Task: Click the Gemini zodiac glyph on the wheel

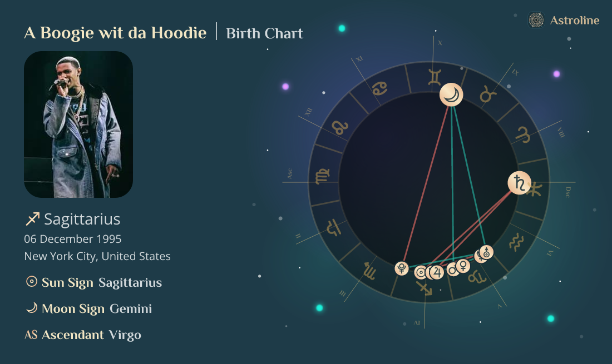Action: [x=435, y=77]
